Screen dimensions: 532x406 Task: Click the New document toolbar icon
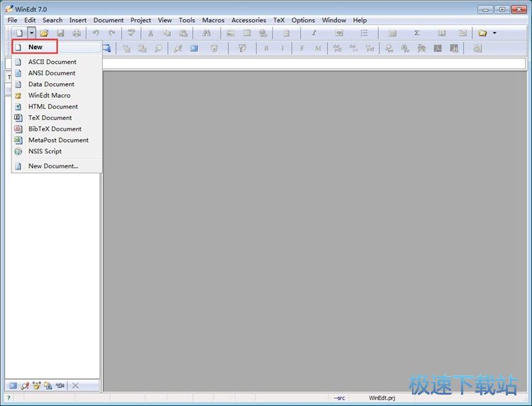pyautogui.click(x=19, y=33)
